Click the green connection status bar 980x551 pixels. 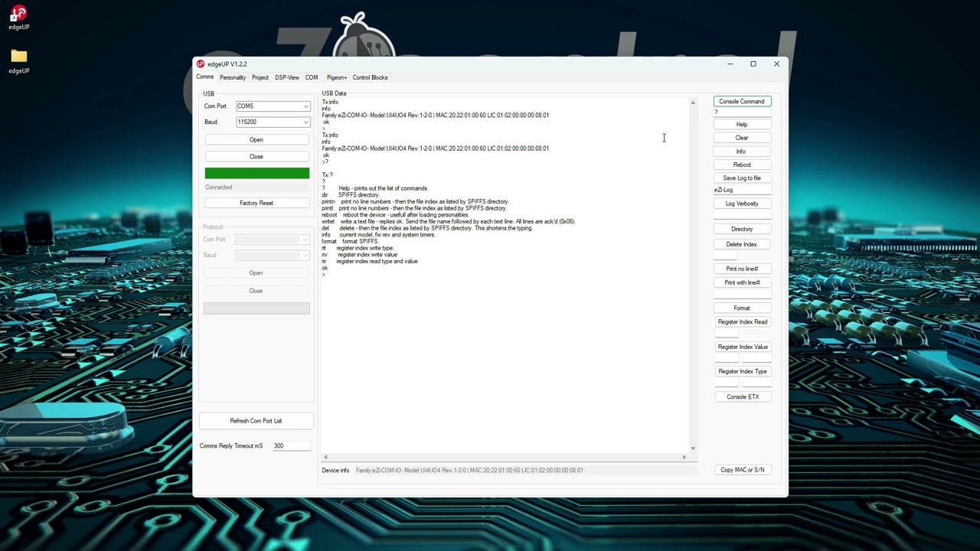coord(257,174)
